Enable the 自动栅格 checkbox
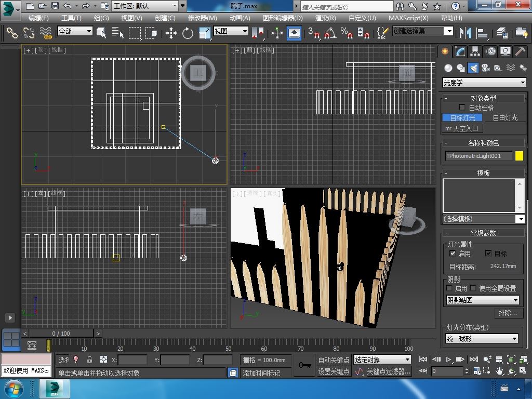Viewport: 532px width, 399px height. 462,108
